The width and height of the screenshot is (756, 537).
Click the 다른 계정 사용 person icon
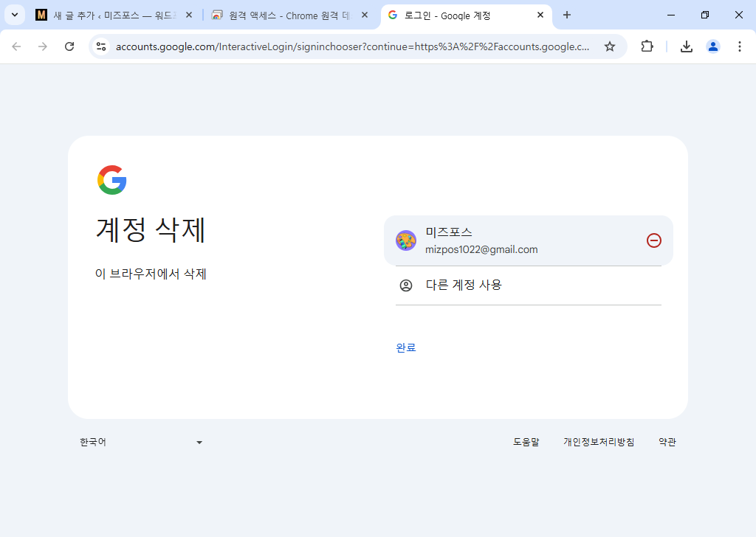tap(406, 285)
